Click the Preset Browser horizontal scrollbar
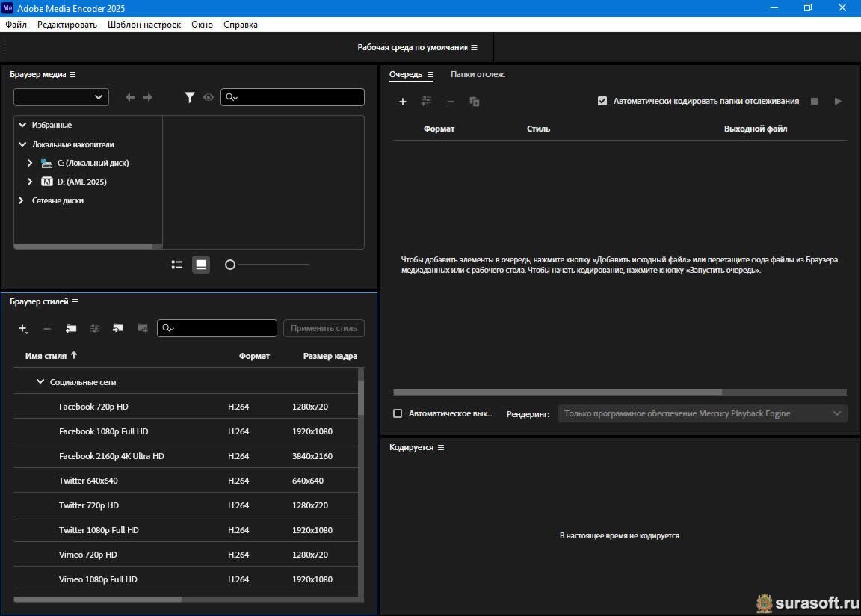This screenshot has height=616, width=861. (98, 600)
